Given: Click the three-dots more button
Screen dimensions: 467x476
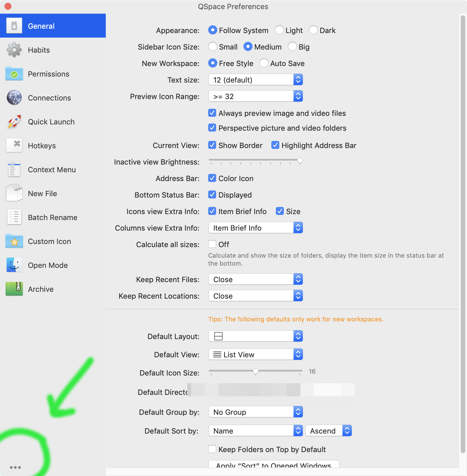Looking at the screenshot, I should [15, 467].
